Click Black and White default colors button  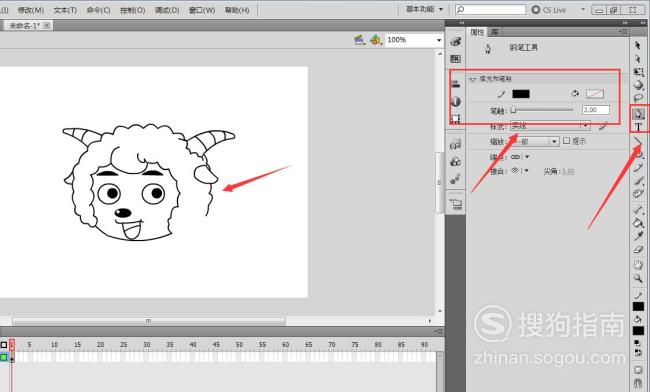tap(638, 343)
